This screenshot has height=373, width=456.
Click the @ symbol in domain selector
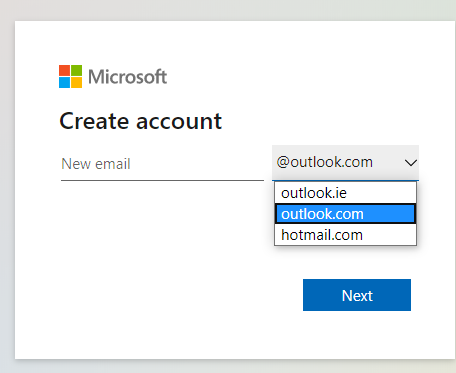(283, 162)
